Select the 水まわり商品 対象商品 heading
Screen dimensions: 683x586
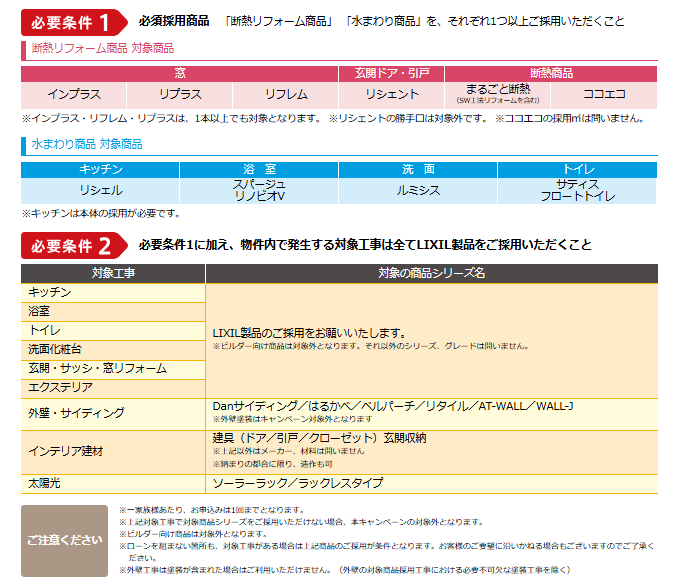click(87, 144)
